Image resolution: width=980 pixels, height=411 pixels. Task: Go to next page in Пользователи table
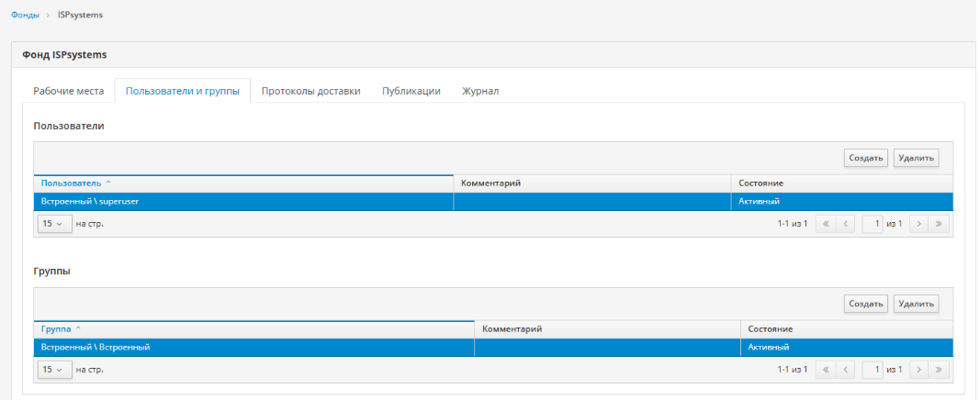tap(918, 224)
